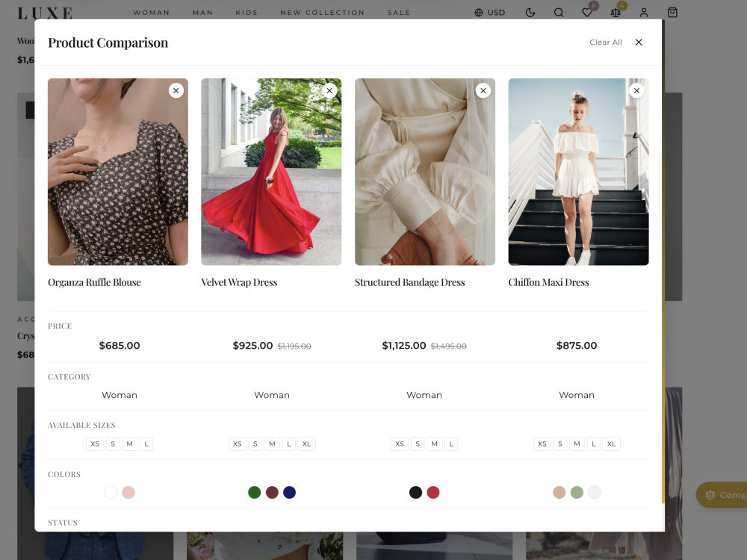This screenshot has width=747, height=560.
Task: Open Structured Bandage Dress product image
Action: pos(425,172)
